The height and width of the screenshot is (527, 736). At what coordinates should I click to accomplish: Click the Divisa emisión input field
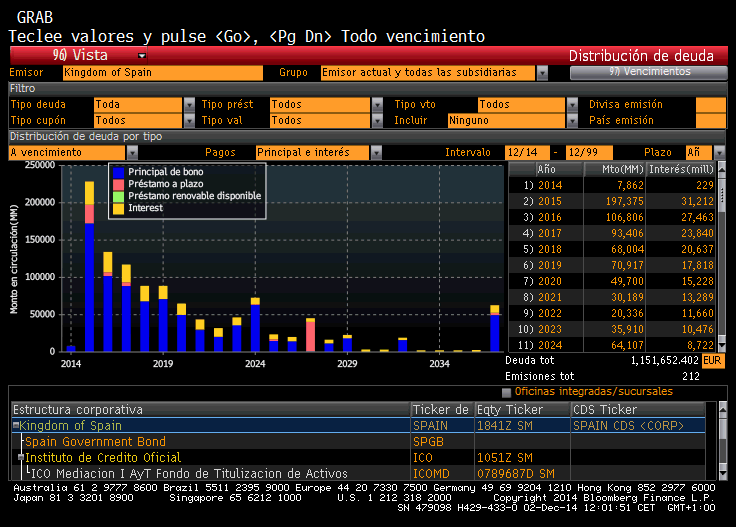click(711, 105)
